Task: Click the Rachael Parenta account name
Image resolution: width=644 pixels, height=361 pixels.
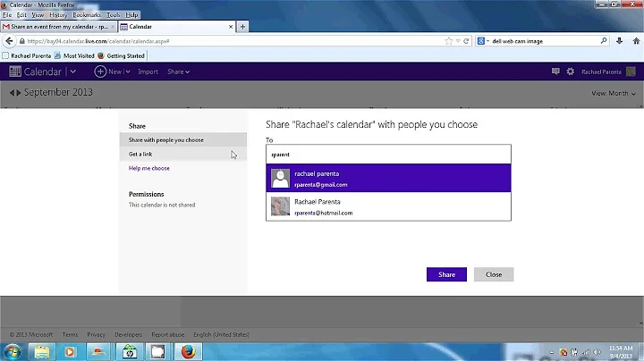Action: pyautogui.click(x=601, y=71)
